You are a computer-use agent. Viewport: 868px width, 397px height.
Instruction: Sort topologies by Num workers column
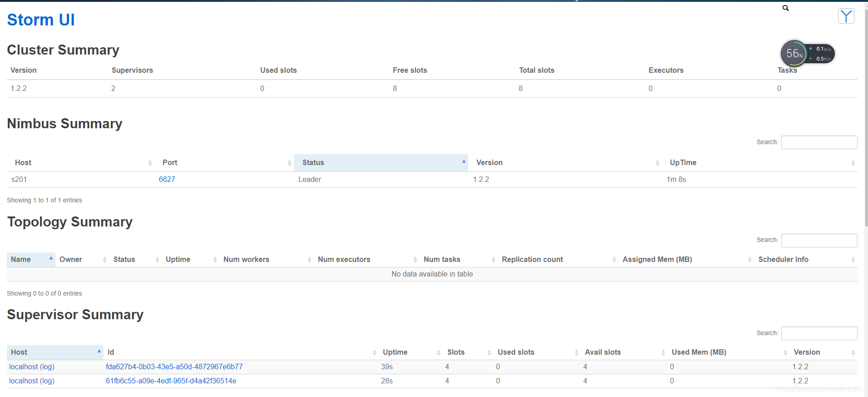267,259
